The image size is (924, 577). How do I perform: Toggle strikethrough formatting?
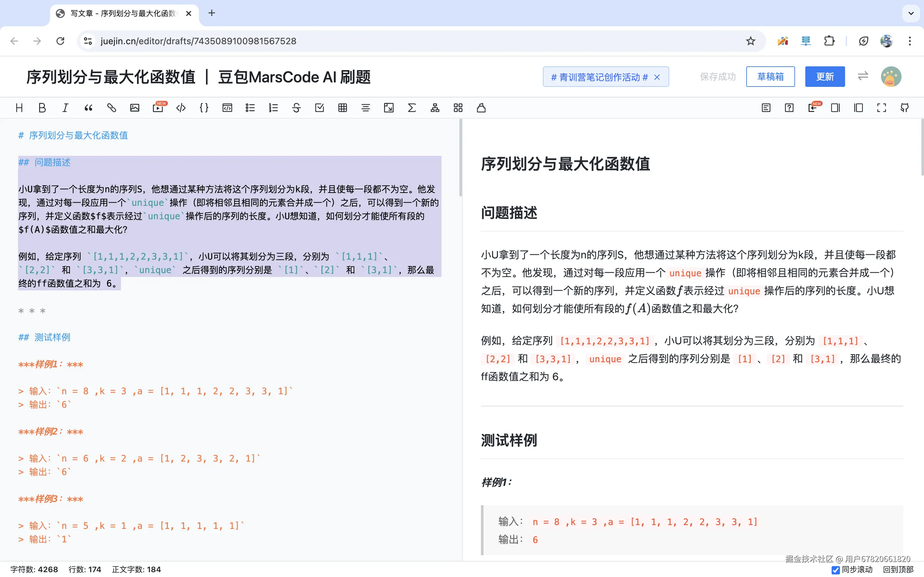coord(296,108)
